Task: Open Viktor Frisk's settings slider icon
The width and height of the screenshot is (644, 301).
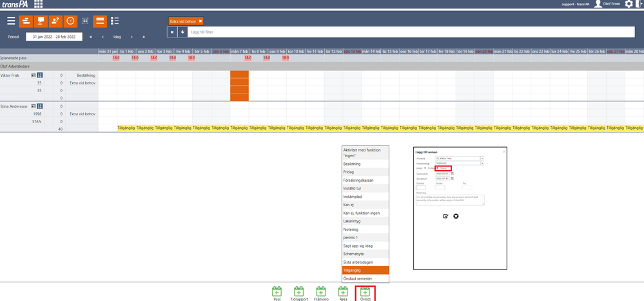Action: [x=40, y=75]
